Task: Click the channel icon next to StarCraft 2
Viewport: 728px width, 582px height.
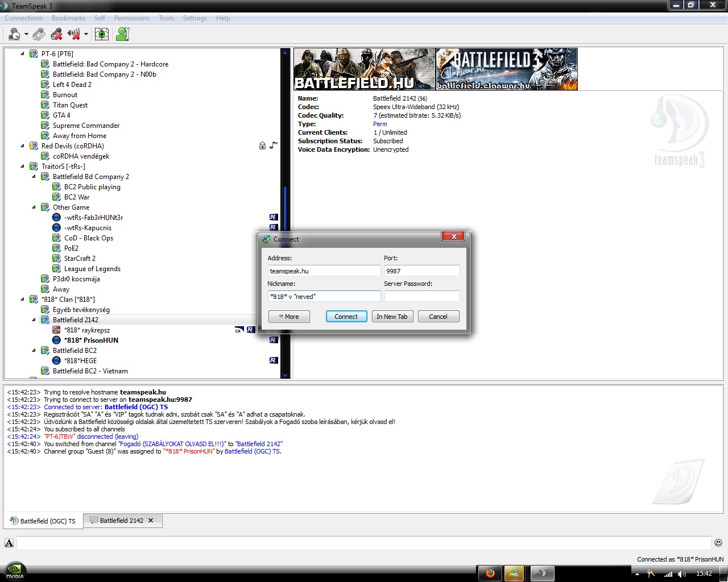Action: [x=56, y=259]
